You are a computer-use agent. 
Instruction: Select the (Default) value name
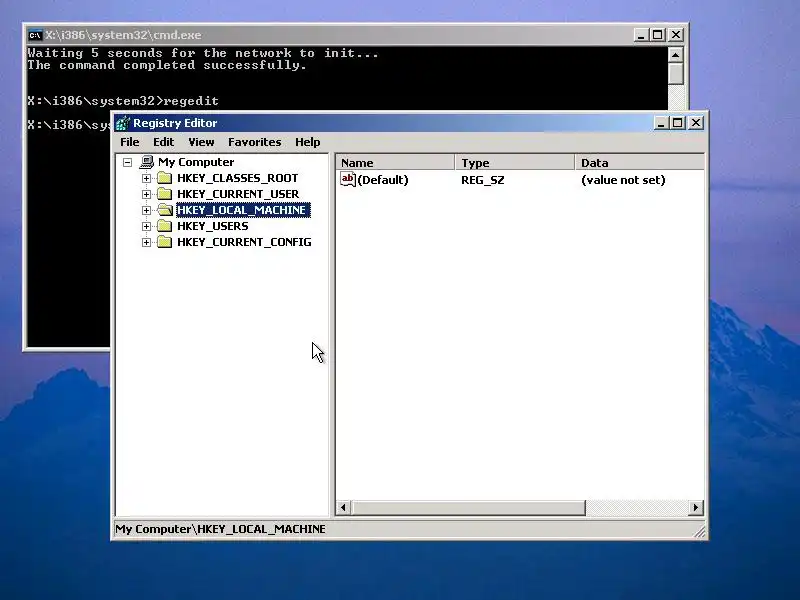383,180
